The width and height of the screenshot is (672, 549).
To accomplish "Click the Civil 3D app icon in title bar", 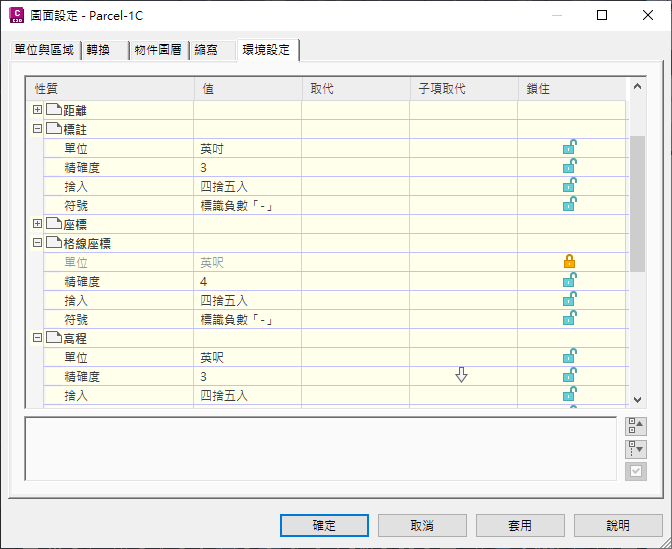I will [x=17, y=15].
